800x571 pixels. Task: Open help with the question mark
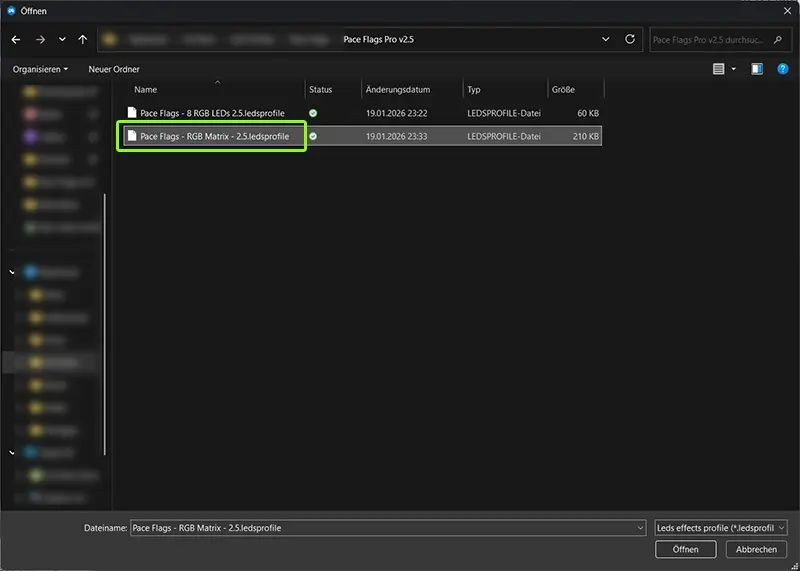point(783,69)
